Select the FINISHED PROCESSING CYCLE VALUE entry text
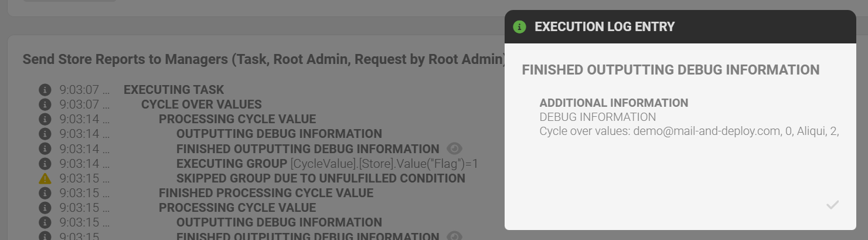The image size is (868, 240). tap(265, 193)
